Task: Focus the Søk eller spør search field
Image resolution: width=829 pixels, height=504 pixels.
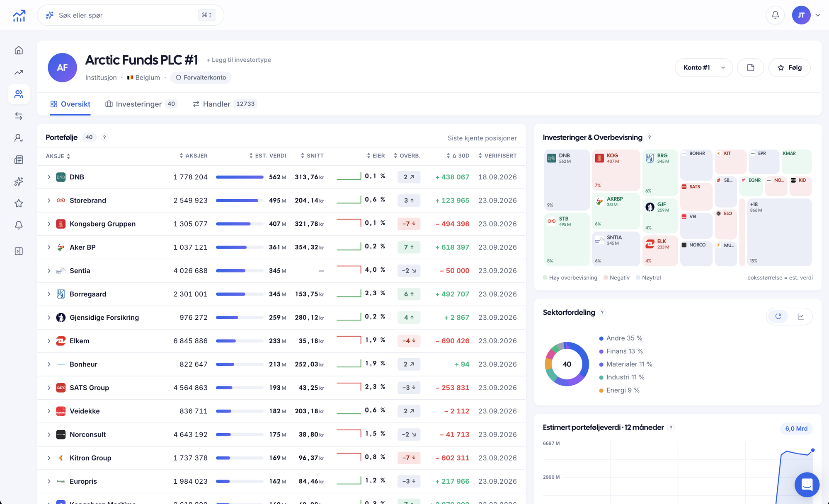Action: tap(131, 15)
